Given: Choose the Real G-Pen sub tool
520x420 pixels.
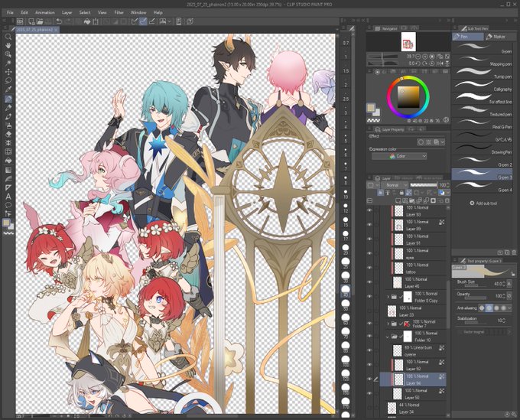Looking at the screenshot, I should [x=483, y=124].
